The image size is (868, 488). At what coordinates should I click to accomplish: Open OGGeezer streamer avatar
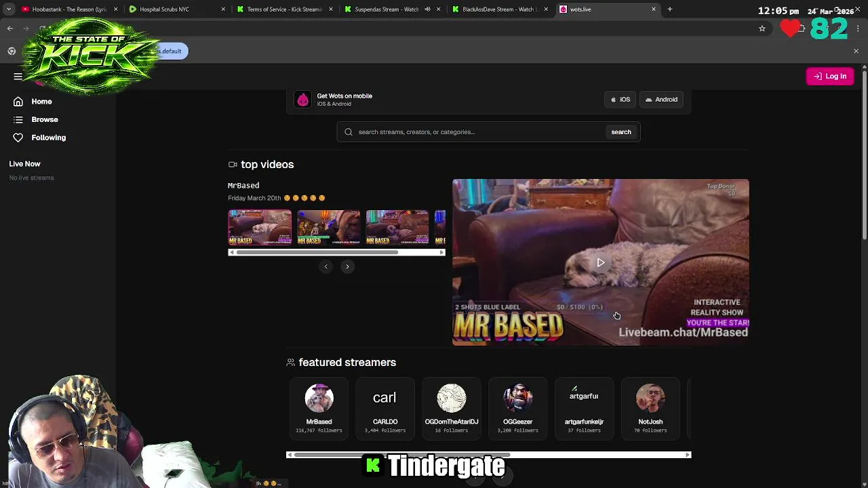(x=517, y=398)
